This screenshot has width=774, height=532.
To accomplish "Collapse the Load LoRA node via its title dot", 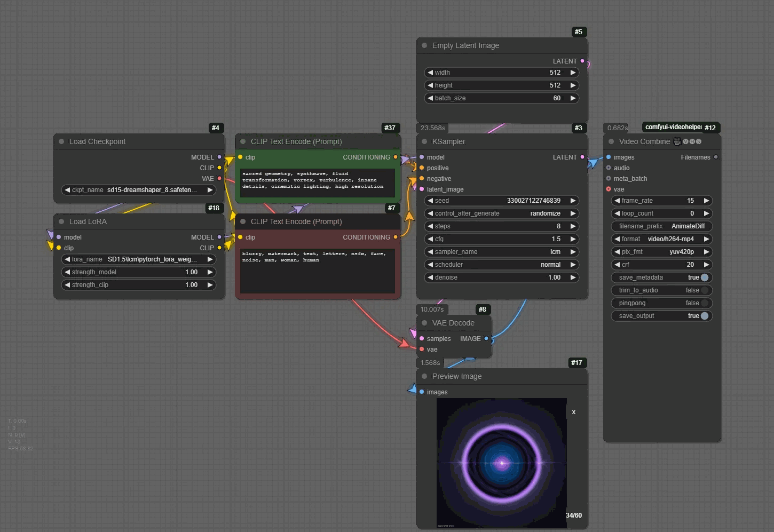I will coord(61,221).
